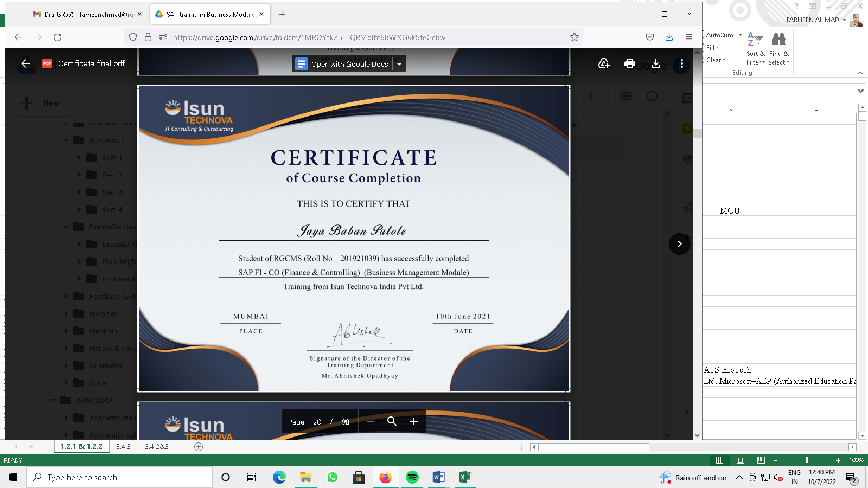
Task: Switch Excel to Page Layout view
Action: (x=740, y=460)
